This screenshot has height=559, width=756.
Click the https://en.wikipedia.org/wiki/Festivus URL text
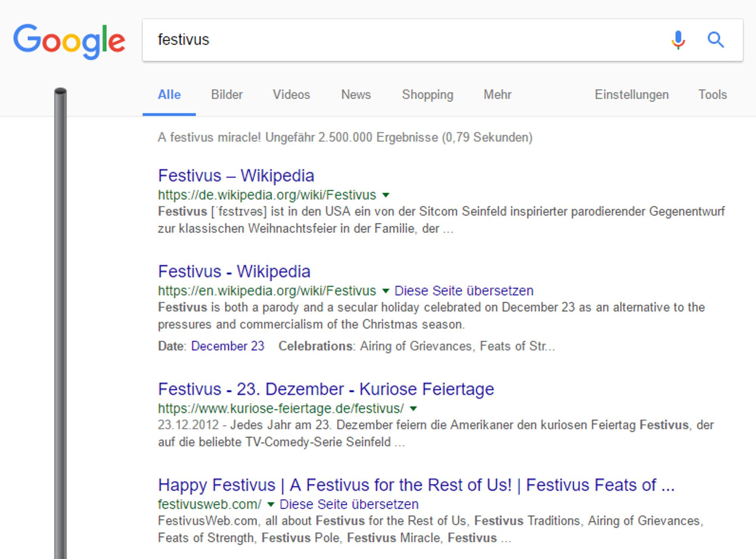click(267, 291)
